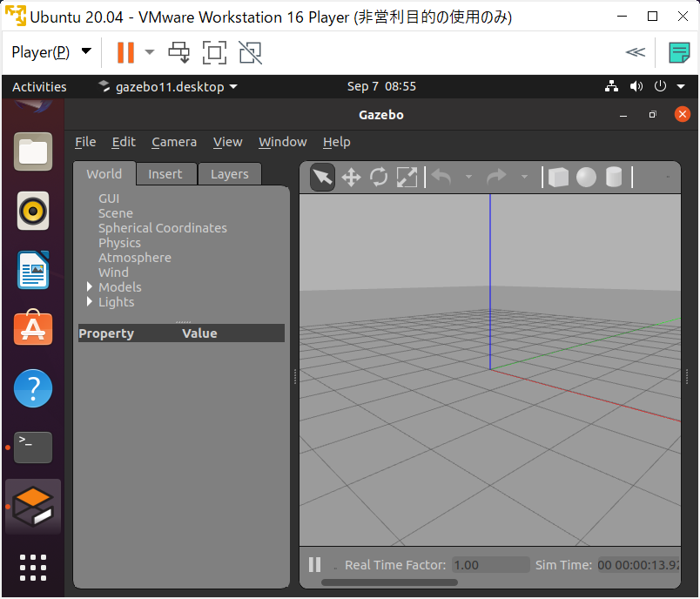This screenshot has height=599, width=700.
Task: Insert a sphere shape
Action: tap(586, 178)
